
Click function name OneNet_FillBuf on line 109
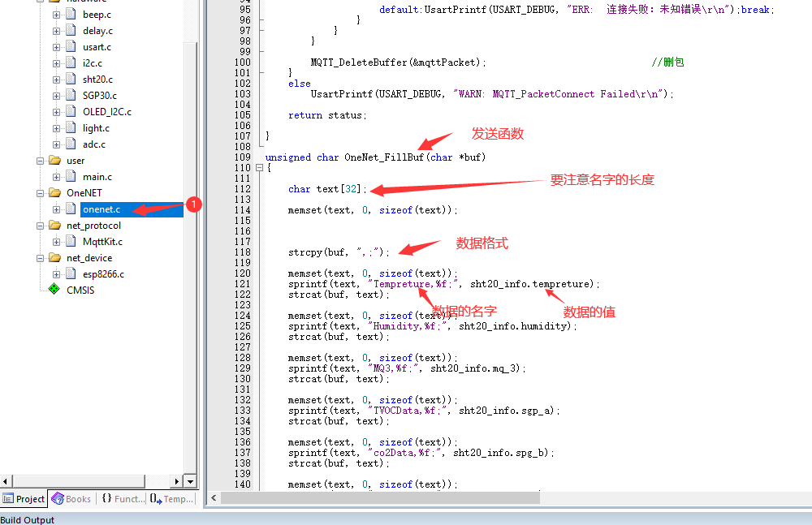click(x=384, y=157)
